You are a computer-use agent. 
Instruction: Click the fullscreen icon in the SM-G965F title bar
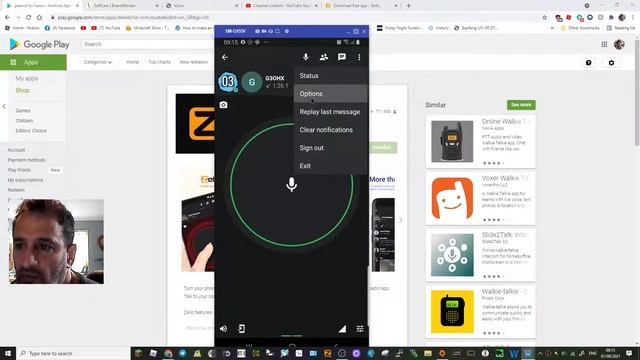click(277, 31)
